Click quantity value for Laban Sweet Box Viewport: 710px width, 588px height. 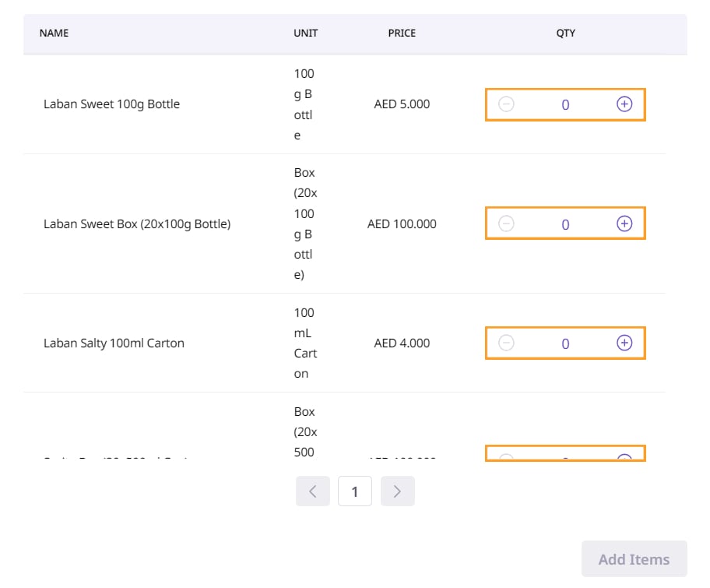pos(565,224)
